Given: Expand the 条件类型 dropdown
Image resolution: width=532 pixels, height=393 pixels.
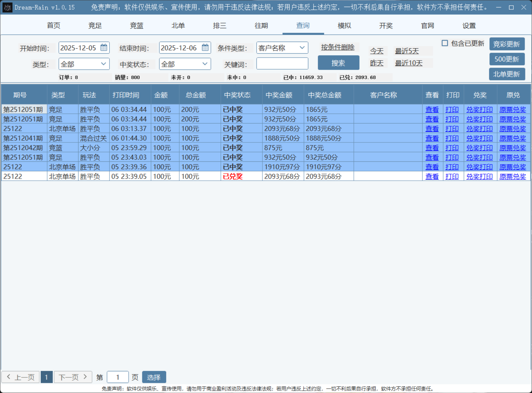Looking at the screenshot, I should 302,48.
